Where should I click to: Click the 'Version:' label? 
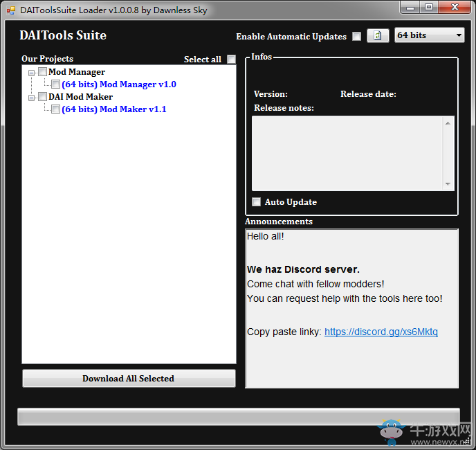click(x=271, y=94)
